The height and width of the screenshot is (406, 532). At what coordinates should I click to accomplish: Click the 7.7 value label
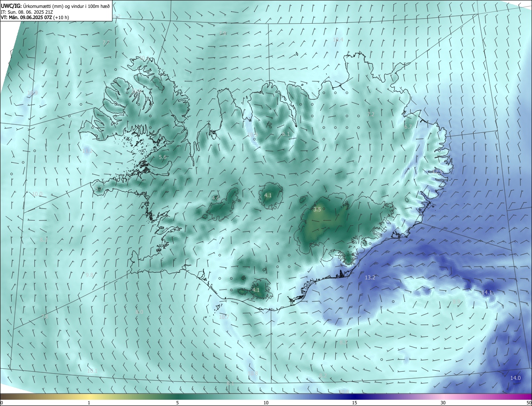[106, 43]
